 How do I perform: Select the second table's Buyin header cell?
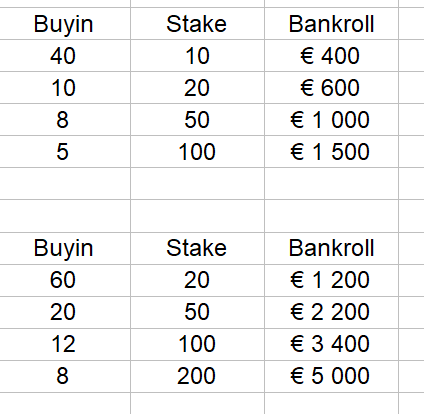pos(65,248)
